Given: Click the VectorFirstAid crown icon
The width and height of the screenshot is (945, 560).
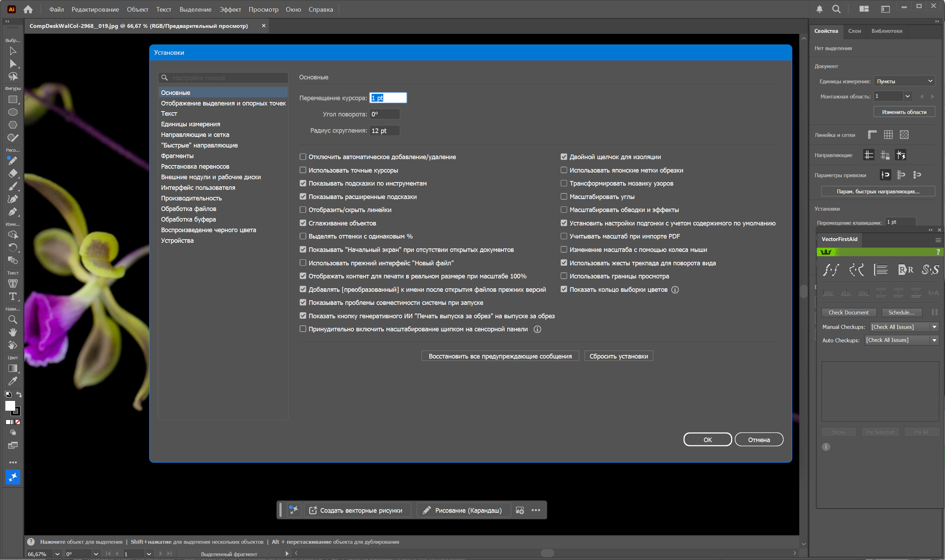Looking at the screenshot, I should pyautogui.click(x=826, y=252).
